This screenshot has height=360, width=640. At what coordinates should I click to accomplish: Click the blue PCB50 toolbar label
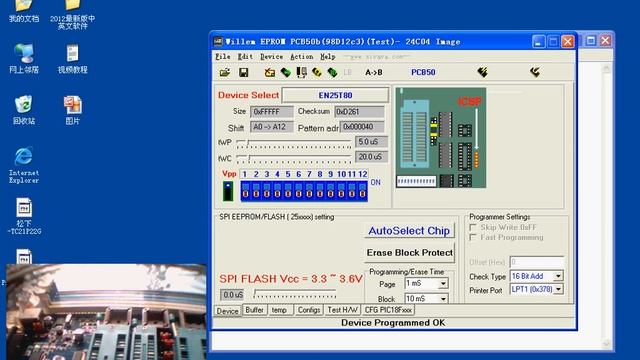pos(423,72)
